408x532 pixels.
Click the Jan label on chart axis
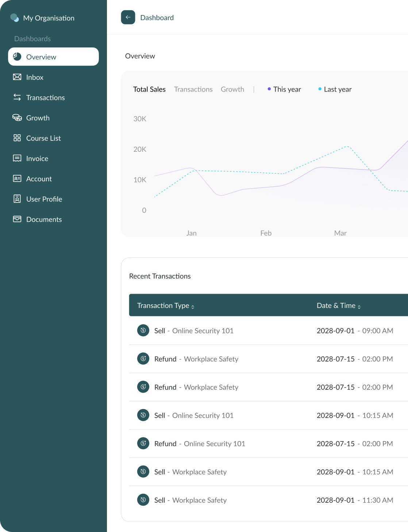tap(192, 233)
